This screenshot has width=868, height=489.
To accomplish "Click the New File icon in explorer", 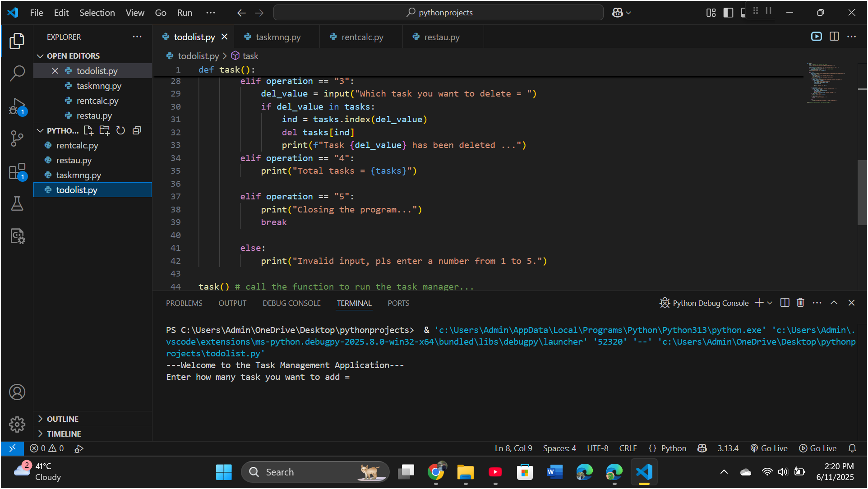I will coord(88,131).
